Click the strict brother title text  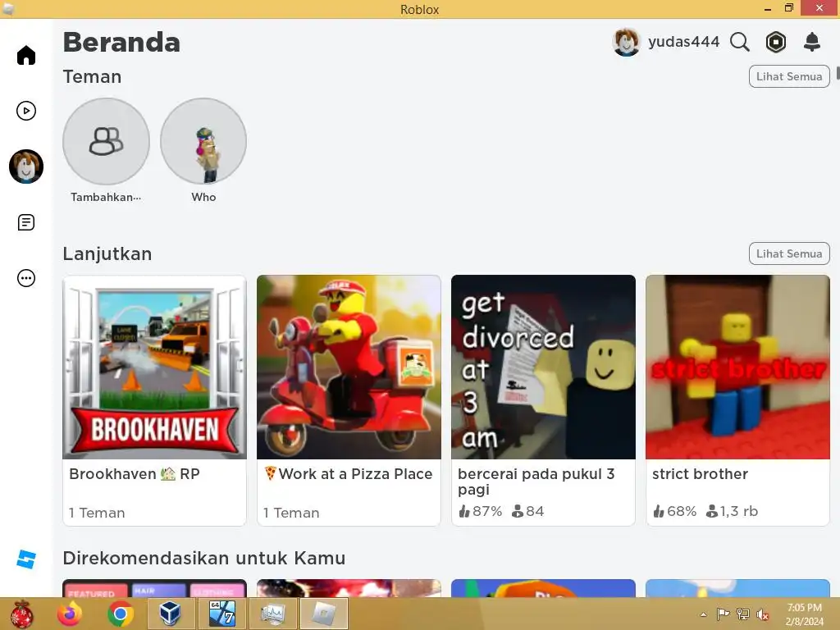701,474
